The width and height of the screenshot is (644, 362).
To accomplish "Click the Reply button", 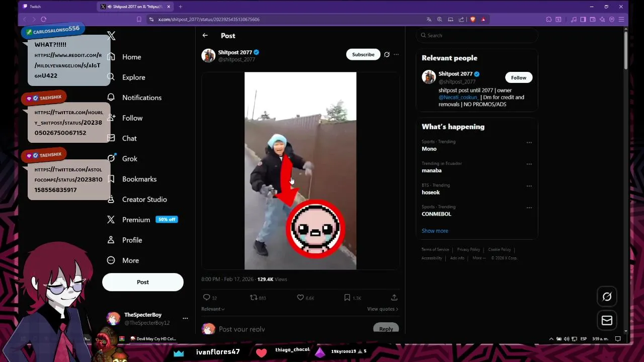I will (386, 329).
